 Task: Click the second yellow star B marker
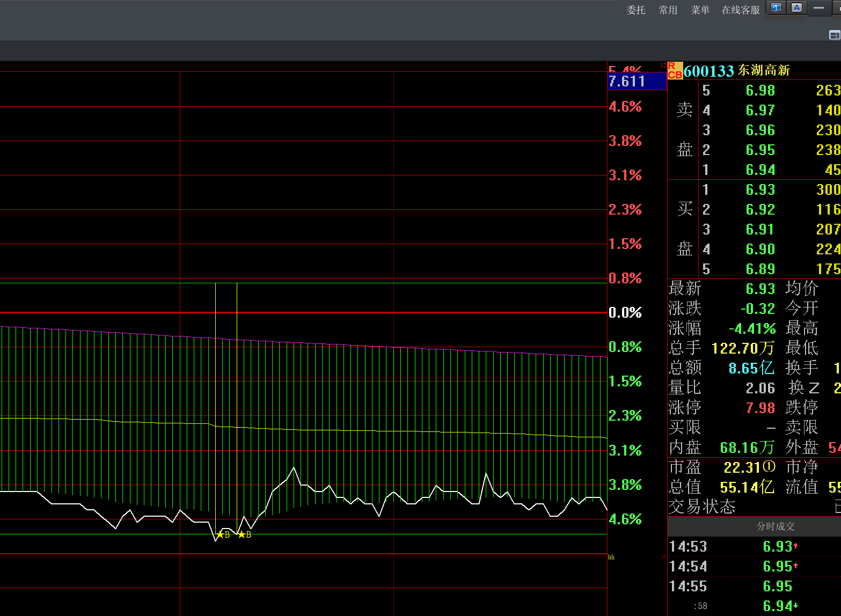point(242,534)
